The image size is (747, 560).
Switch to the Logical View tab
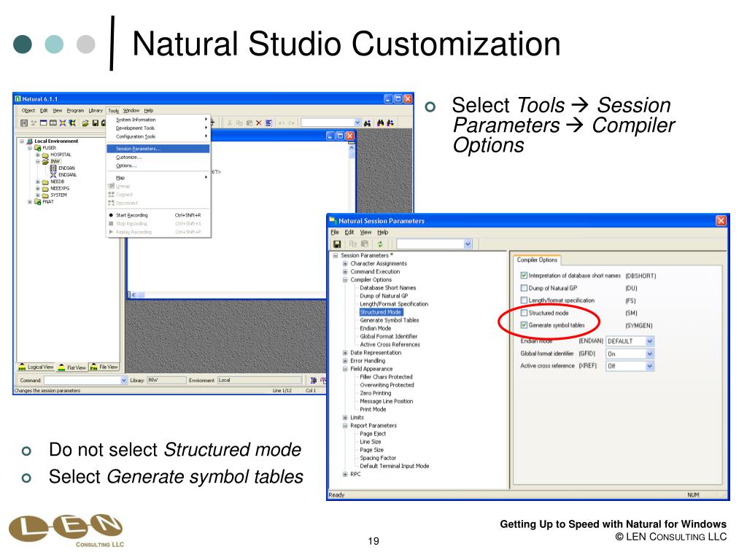36,367
